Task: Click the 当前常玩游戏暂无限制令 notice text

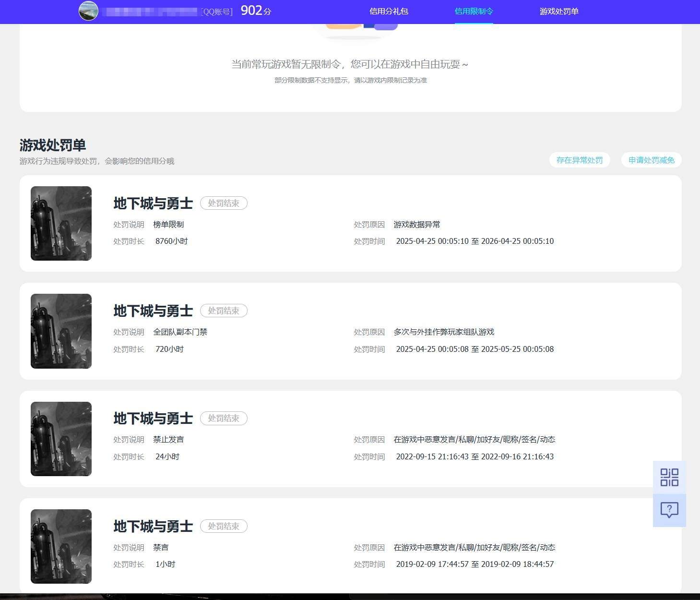Action: (x=350, y=64)
